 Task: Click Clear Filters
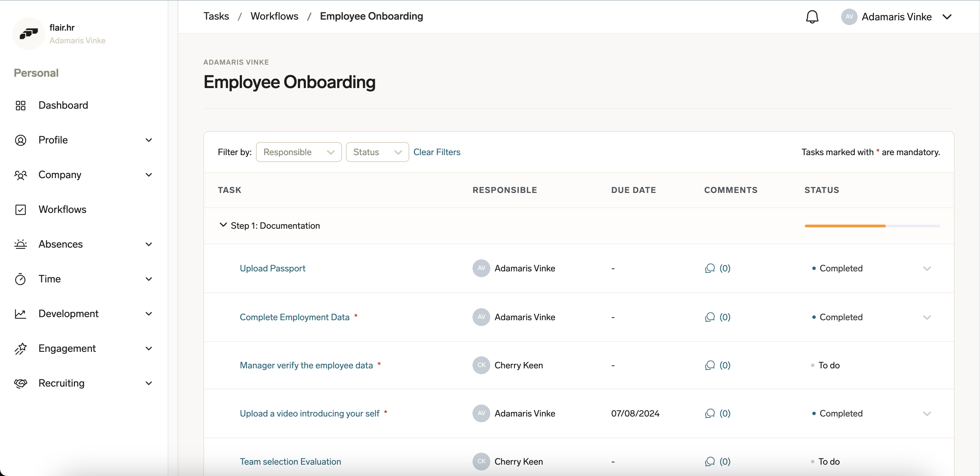437,152
